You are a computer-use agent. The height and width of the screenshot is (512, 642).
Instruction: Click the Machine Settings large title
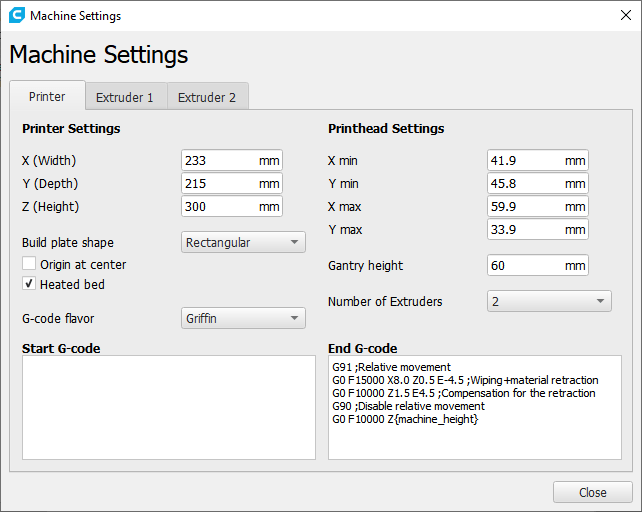[x=99, y=55]
